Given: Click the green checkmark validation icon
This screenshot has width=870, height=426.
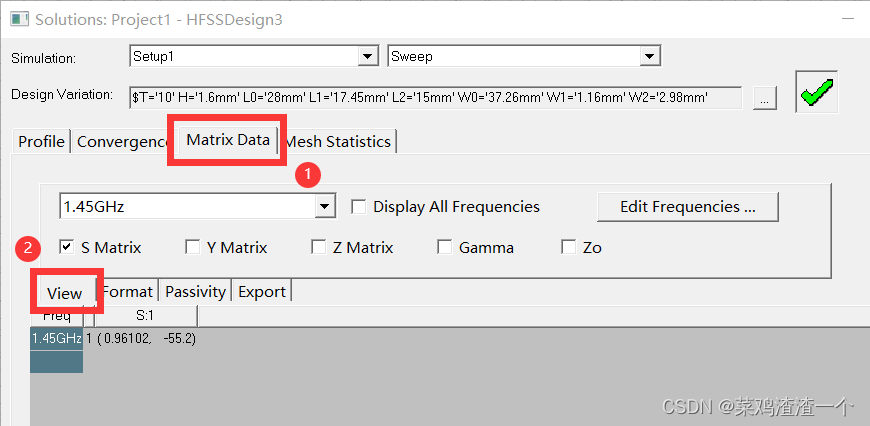Looking at the screenshot, I should click(x=817, y=92).
